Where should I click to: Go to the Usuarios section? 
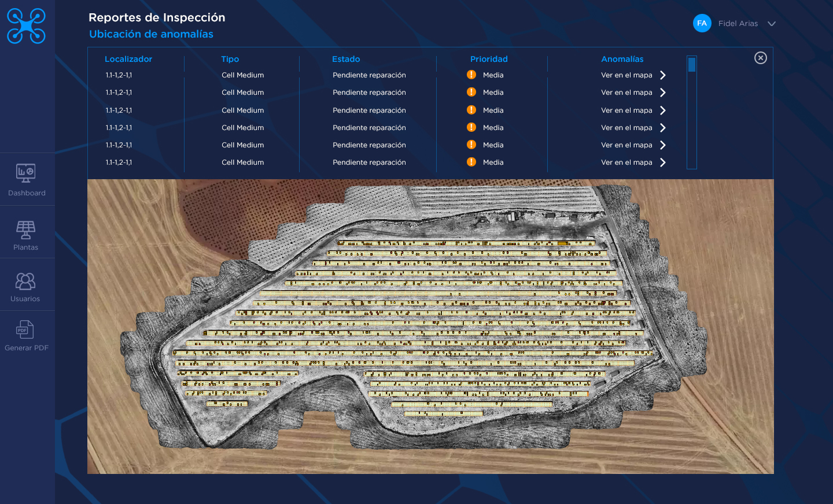tap(25, 287)
